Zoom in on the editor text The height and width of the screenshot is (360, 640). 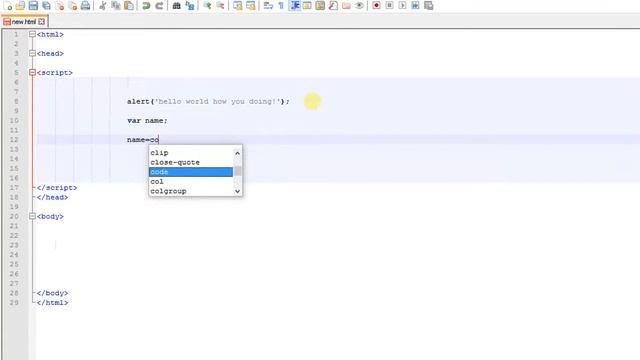pos(207,5)
